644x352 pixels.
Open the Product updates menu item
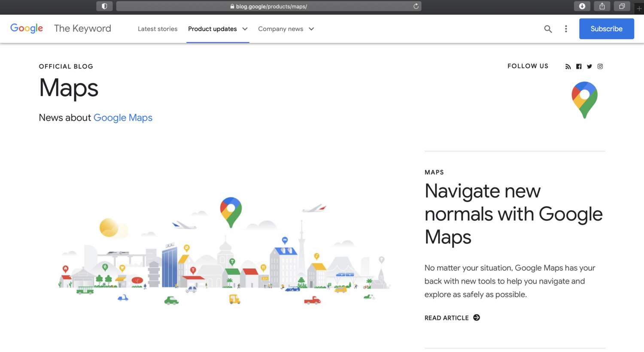(213, 29)
